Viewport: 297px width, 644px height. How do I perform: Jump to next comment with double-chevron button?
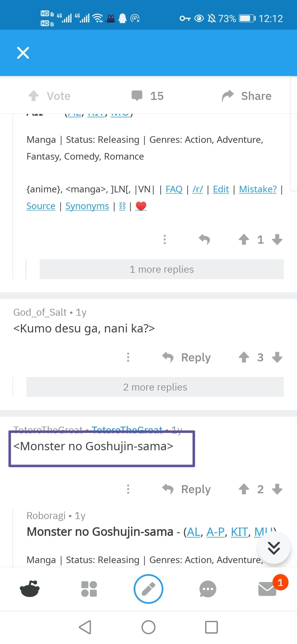[x=274, y=548]
